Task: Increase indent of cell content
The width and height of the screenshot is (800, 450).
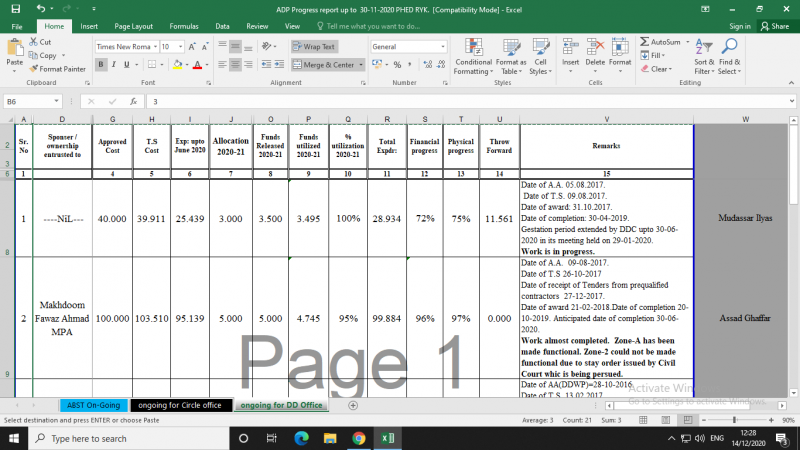Action: pyautogui.click(x=279, y=64)
